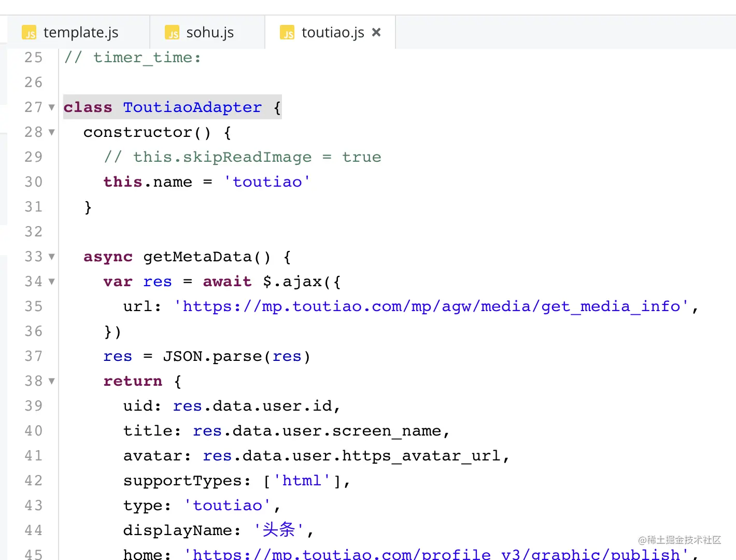Click line number 40 in the gutter

pos(34,430)
